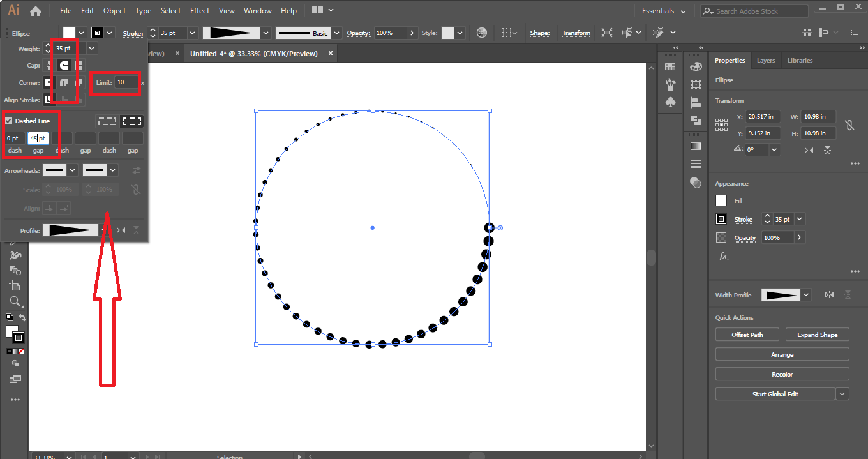Select the preserve exact dash lengths option
868x459 pixels.
107,121
